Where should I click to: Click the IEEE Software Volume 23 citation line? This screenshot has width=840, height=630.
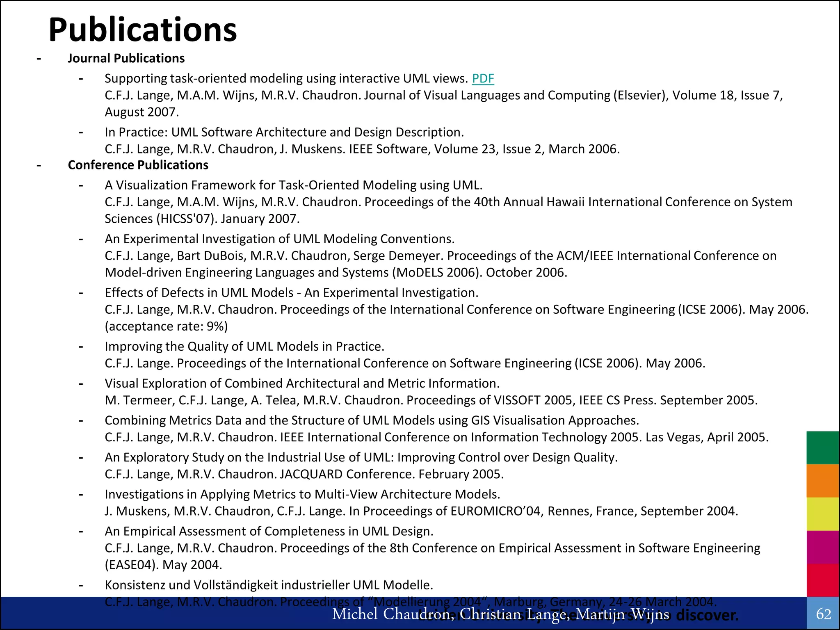click(362, 149)
